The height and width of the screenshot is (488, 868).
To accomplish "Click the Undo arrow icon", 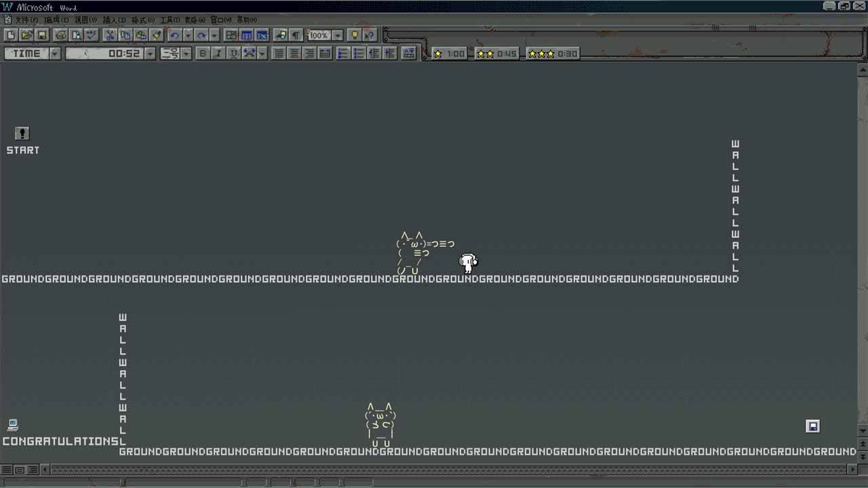I will tap(175, 35).
